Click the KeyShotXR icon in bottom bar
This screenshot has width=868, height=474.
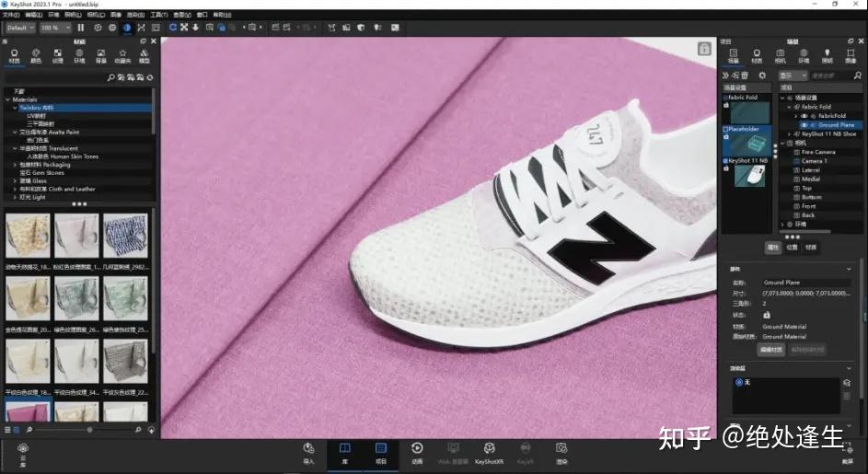tap(489, 452)
